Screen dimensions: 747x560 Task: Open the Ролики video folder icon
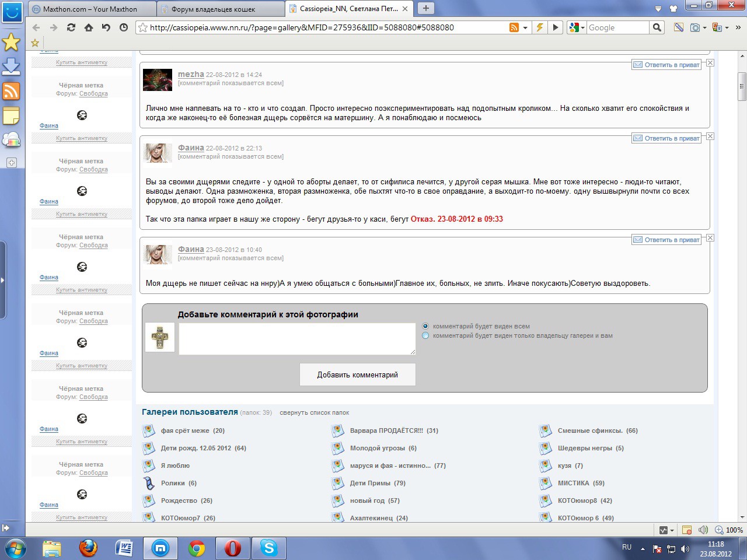click(x=149, y=483)
